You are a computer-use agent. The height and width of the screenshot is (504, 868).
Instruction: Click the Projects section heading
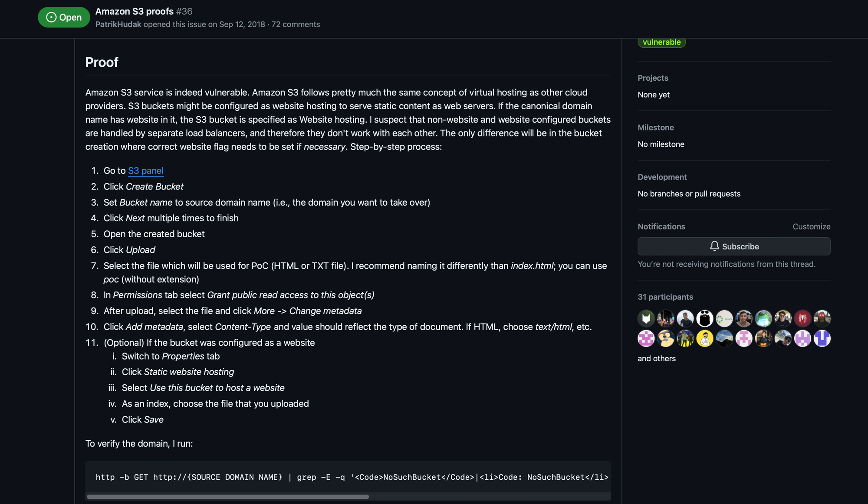[x=653, y=78]
